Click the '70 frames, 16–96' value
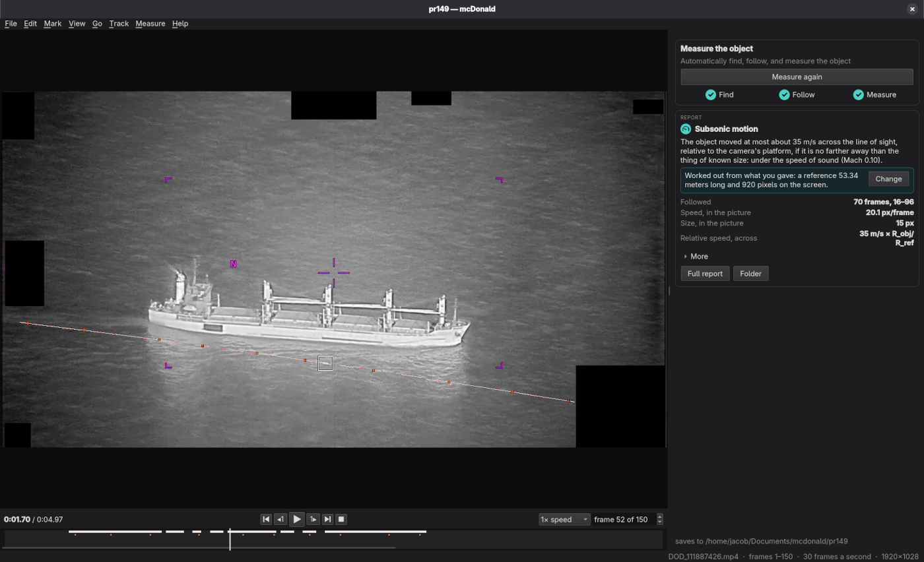The height and width of the screenshot is (562, 924). tap(883, 202)
